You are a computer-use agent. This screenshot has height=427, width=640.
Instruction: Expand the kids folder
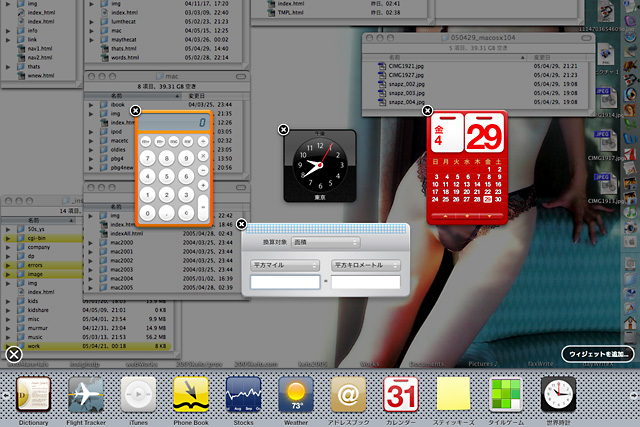tap(8, 301)
